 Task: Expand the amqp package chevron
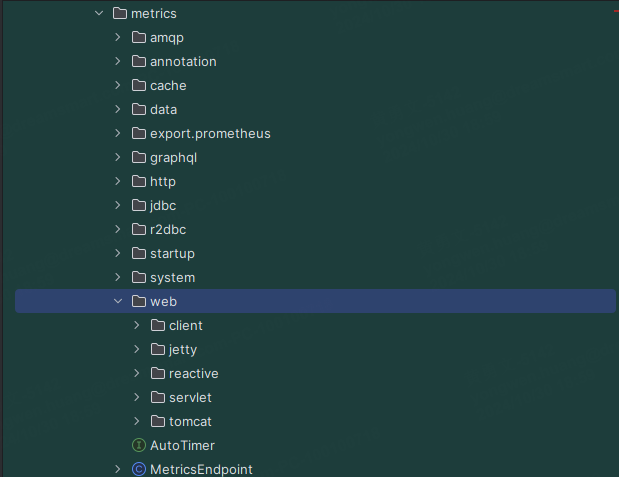(x=118, y=37)
